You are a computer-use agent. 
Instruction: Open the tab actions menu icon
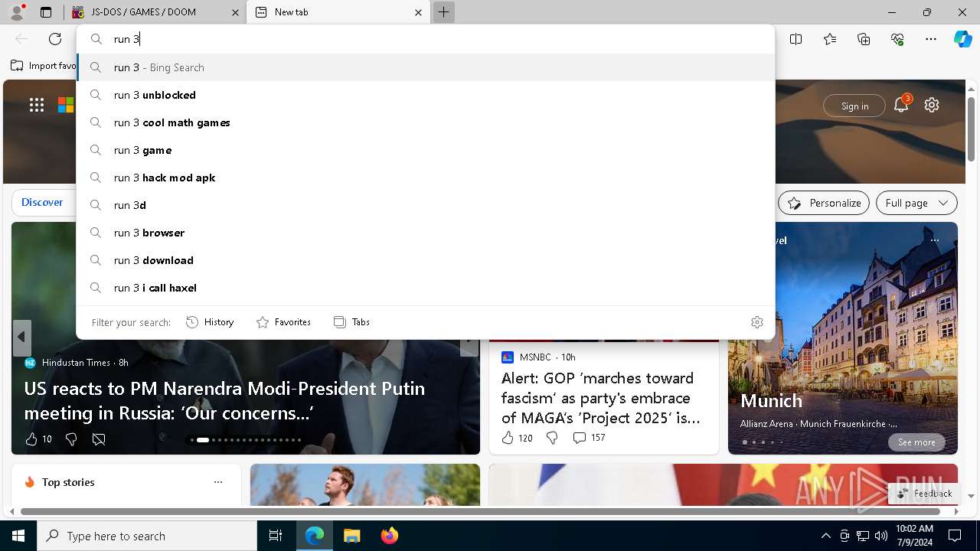pos(46,12)
